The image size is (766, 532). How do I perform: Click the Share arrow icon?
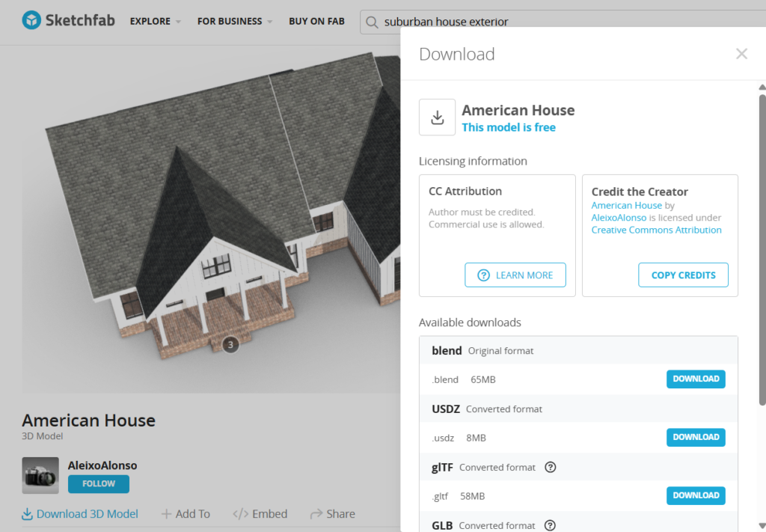coord(316,514)
